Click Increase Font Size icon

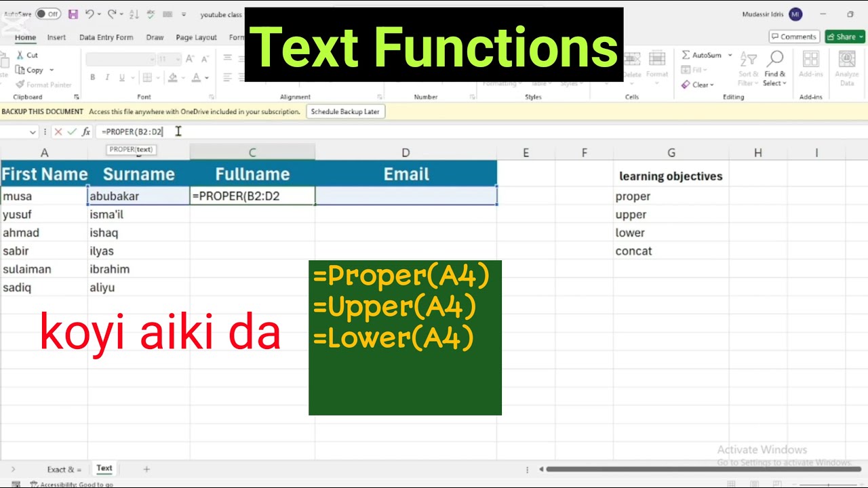coord(191,60)
